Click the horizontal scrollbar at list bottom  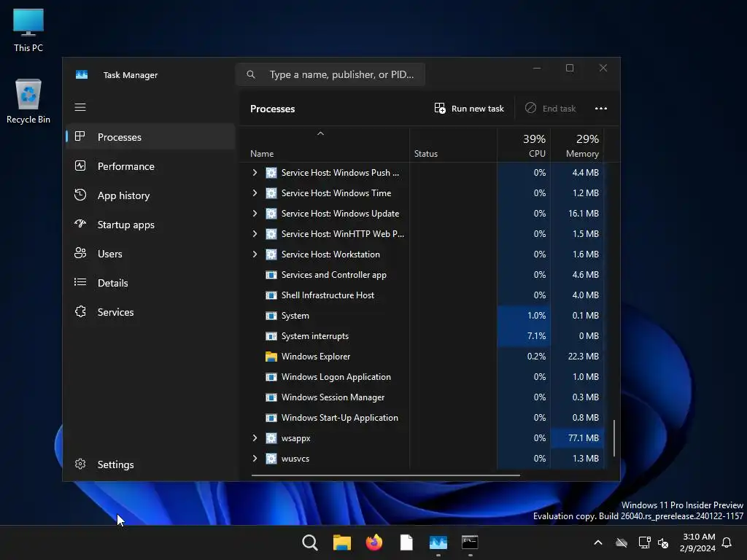pyautogui.click(x=385, y=475)
